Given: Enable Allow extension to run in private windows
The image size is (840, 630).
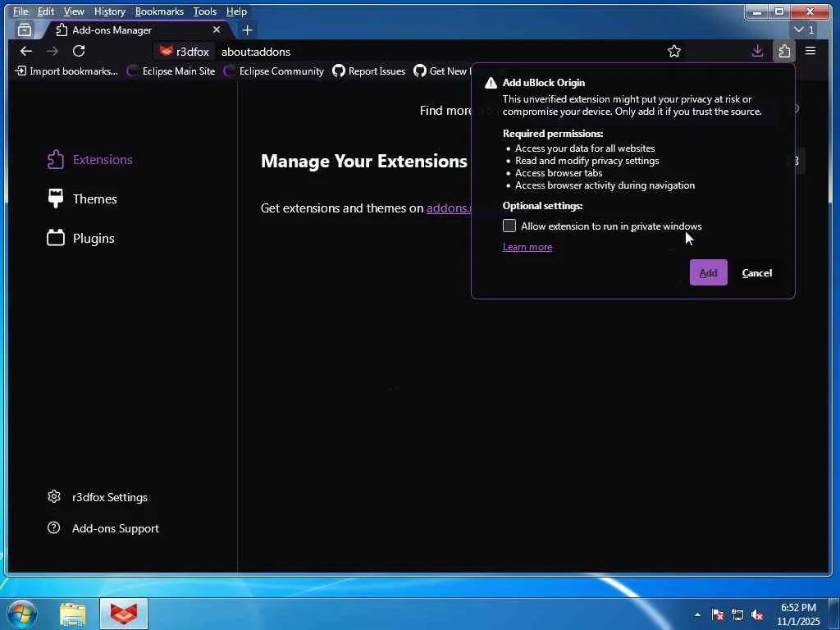Looking at the screenshot, I should [x=509, y=226].
